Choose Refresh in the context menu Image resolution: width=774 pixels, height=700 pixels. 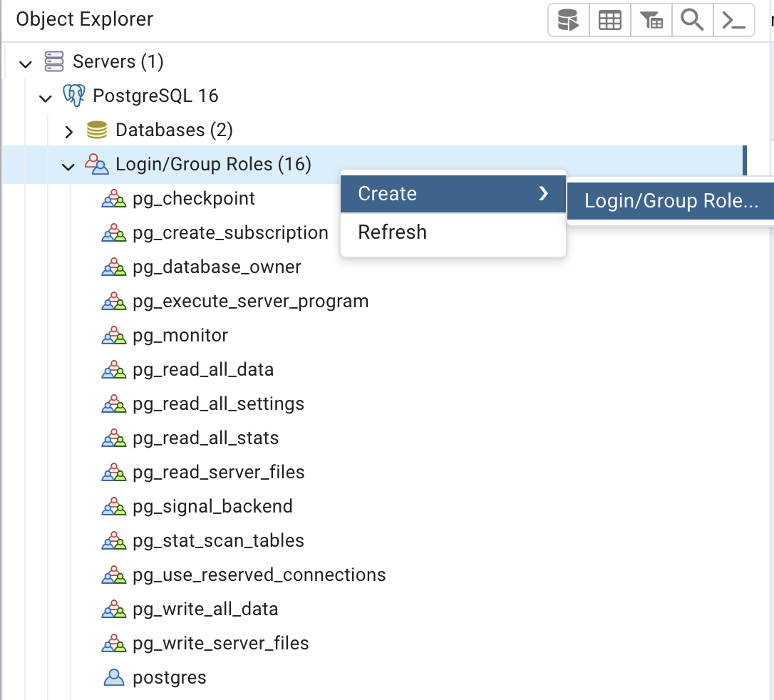coord(453,232)
